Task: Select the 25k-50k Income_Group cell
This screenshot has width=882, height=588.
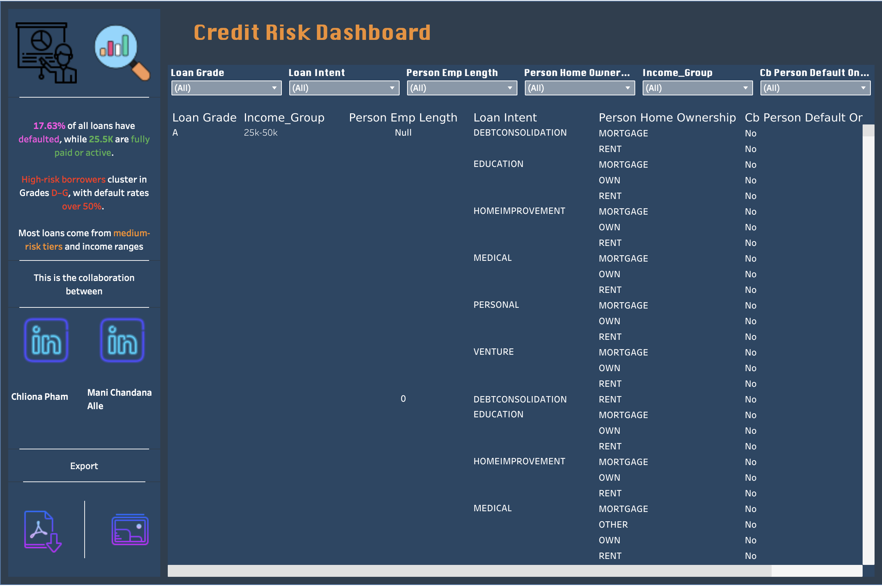Action: (260, 132)
